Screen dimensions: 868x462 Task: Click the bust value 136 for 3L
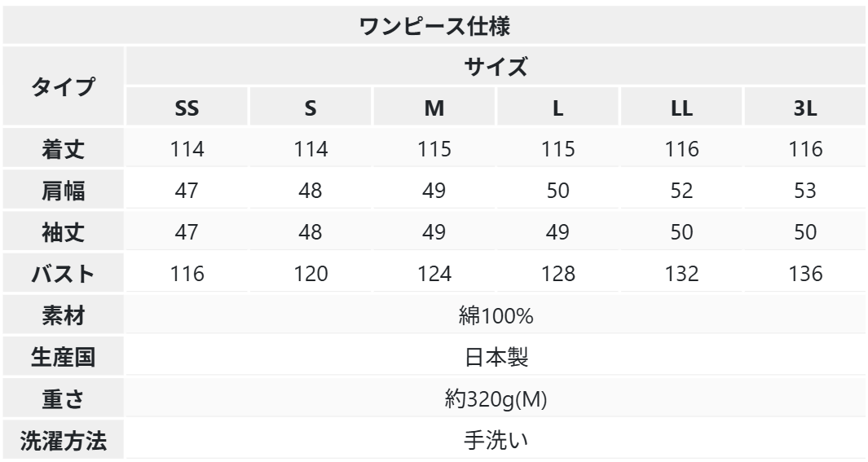(805, 273)
